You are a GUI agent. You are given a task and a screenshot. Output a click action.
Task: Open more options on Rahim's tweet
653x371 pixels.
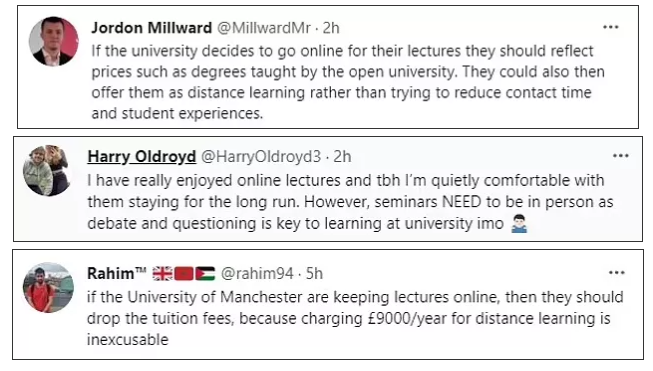point(616,273)
